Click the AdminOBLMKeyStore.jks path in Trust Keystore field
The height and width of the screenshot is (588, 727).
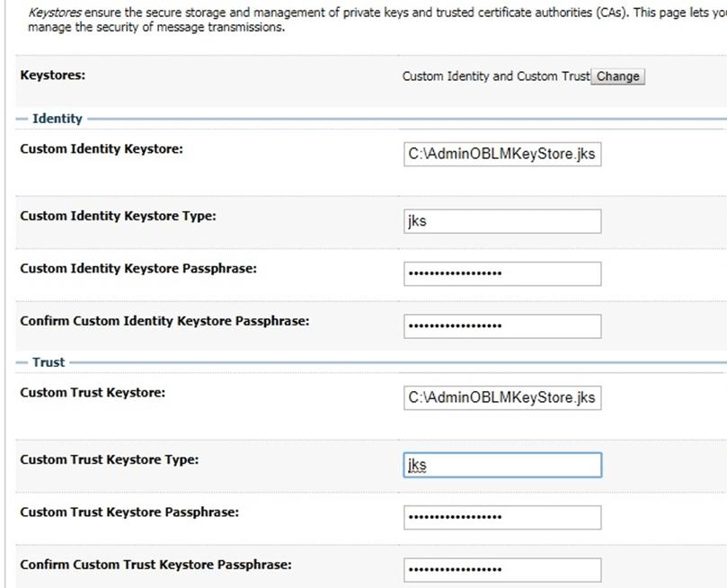point(502,396)
